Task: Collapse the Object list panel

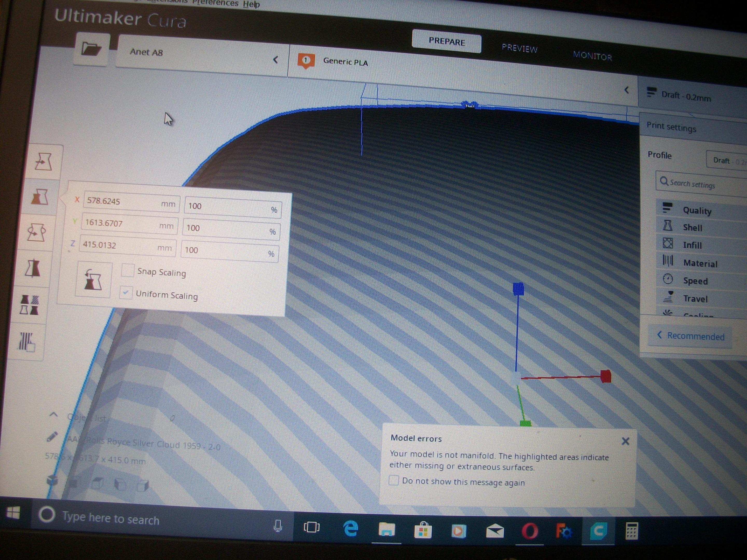Action: coord(54,415)
